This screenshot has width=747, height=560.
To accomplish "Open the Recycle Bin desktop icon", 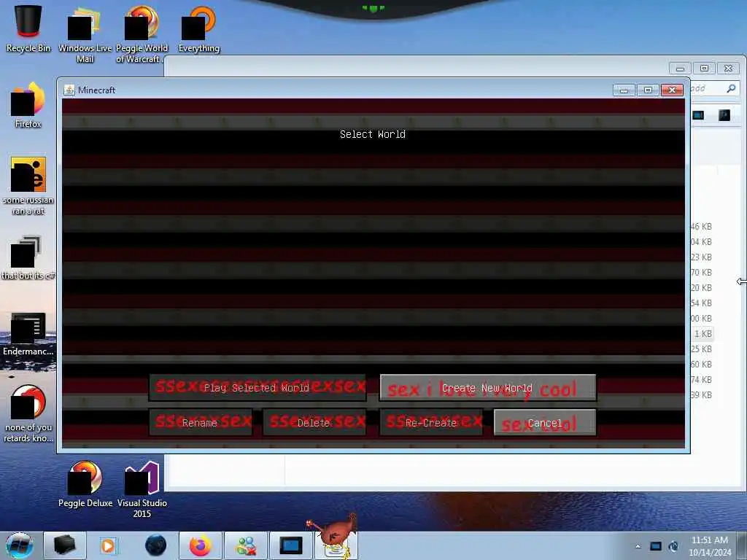I will tap(28, 28).
